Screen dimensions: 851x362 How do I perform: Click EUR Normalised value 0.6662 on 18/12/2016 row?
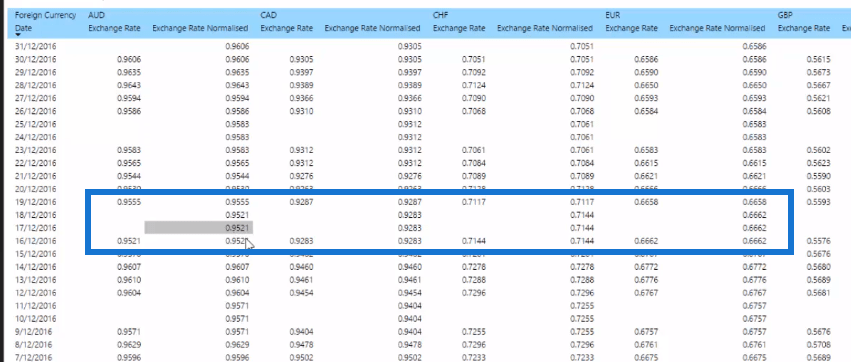click(x=754, y=215)
